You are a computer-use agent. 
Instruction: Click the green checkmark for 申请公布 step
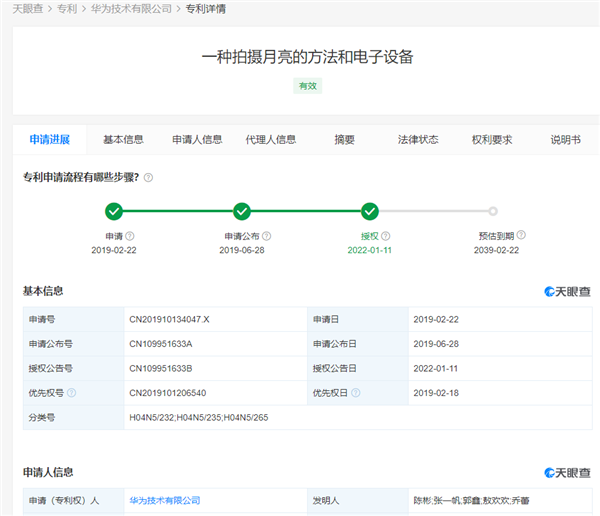tap(242, 211)
